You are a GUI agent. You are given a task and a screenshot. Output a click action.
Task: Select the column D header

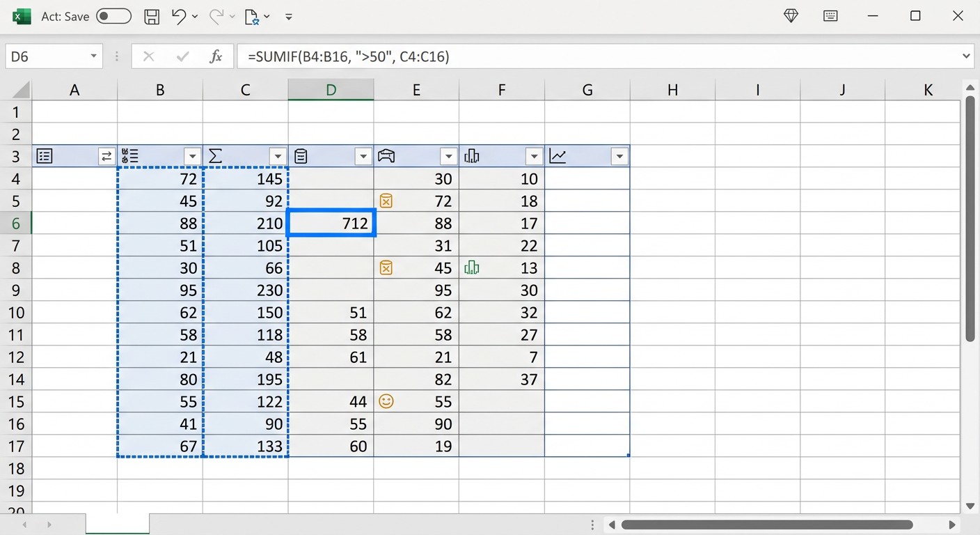click(x=331, y=89)
